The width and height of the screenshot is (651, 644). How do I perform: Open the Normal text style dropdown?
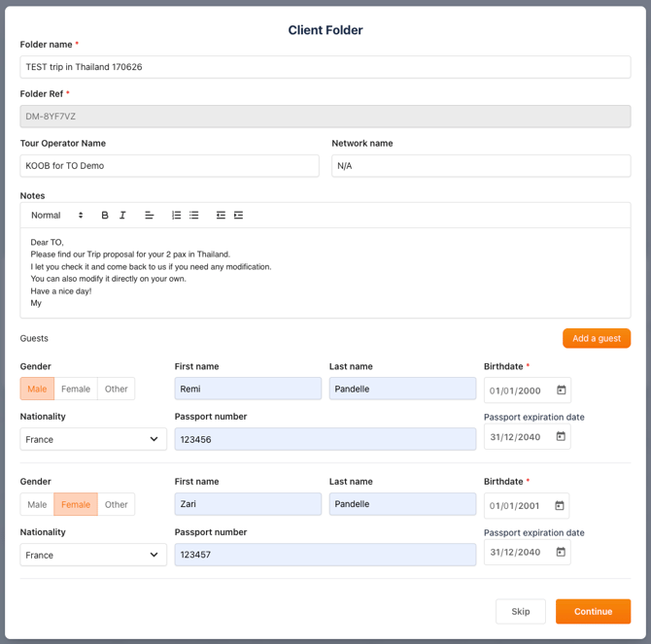pyautogui.click(x=57, y=215)
